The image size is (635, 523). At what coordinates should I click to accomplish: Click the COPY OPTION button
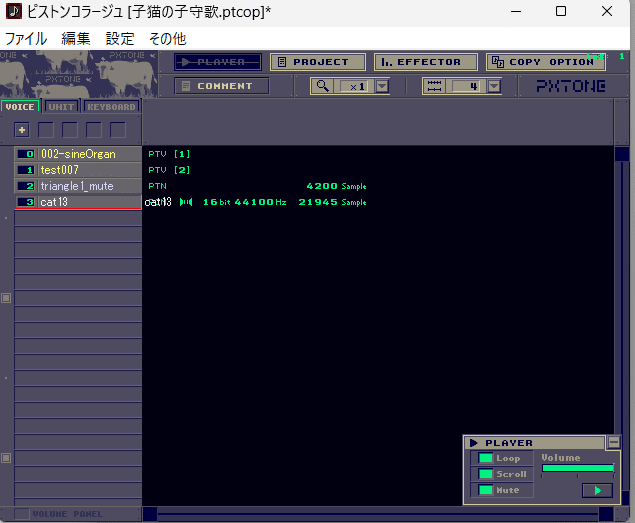click(546, 62)
